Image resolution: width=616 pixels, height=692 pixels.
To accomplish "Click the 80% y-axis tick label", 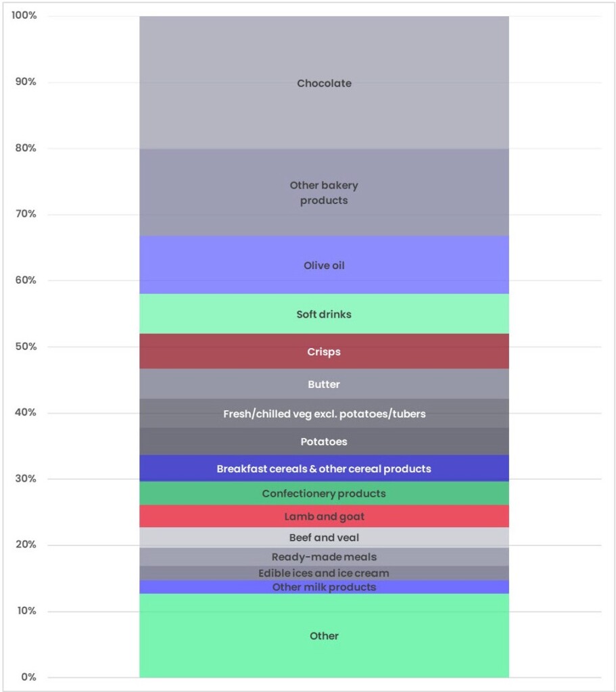I will coord(25,148).
